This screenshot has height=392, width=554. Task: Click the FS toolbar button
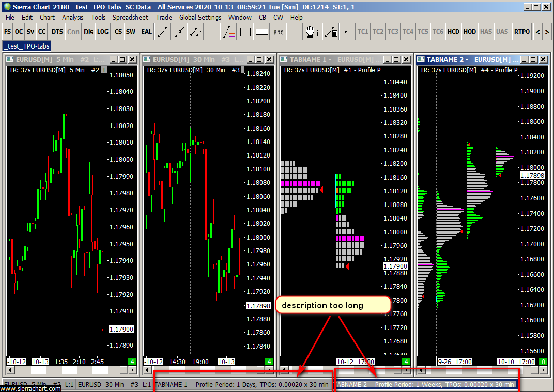pos(8,32)
